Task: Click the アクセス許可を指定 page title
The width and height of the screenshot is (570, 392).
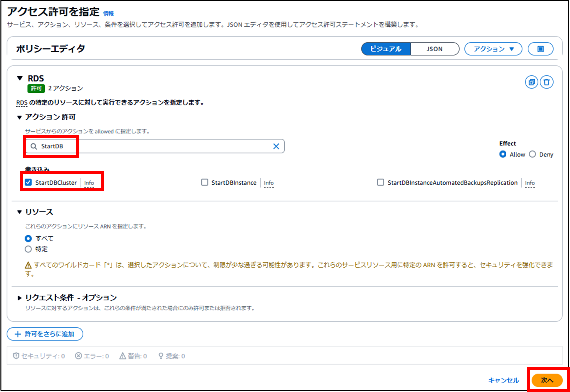Action: (x=53, y=12)
